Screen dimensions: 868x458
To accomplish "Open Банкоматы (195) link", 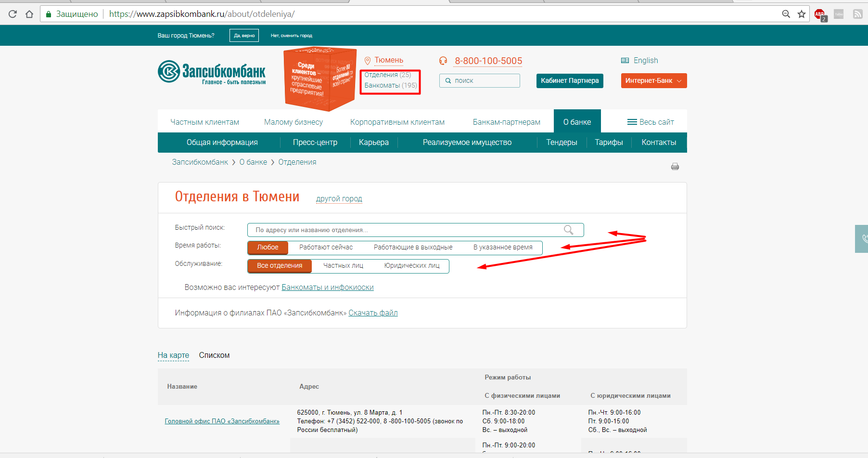I will [391, 85].
